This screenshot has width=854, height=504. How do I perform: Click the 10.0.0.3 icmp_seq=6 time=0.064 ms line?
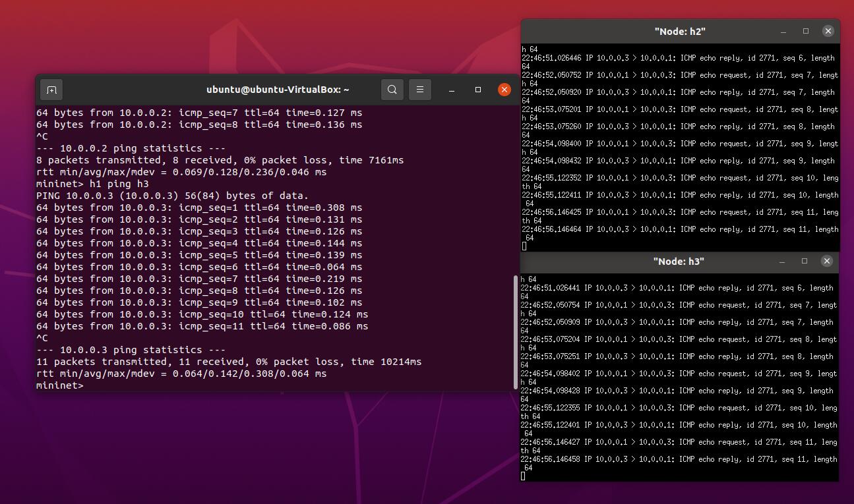point(199,267)
